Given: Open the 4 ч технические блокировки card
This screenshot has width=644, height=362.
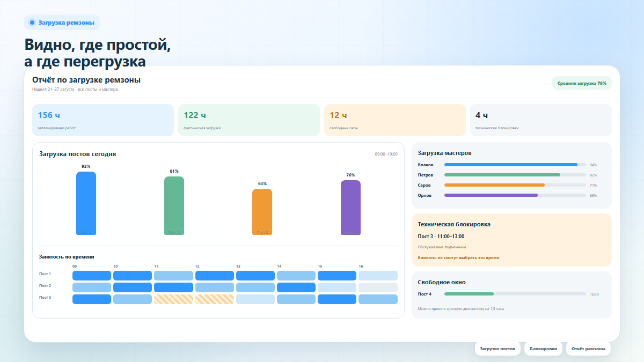Looking at the screenshot, I should click(541, 120).
